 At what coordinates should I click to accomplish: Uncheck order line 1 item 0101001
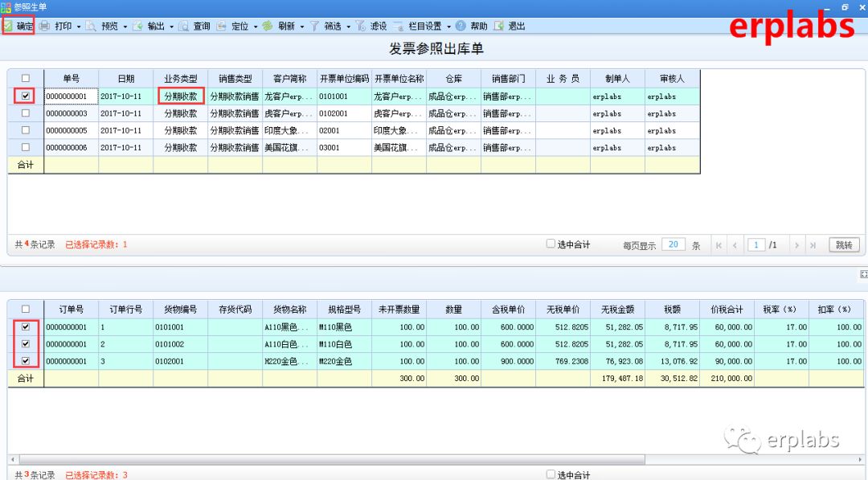click(26, 326)
